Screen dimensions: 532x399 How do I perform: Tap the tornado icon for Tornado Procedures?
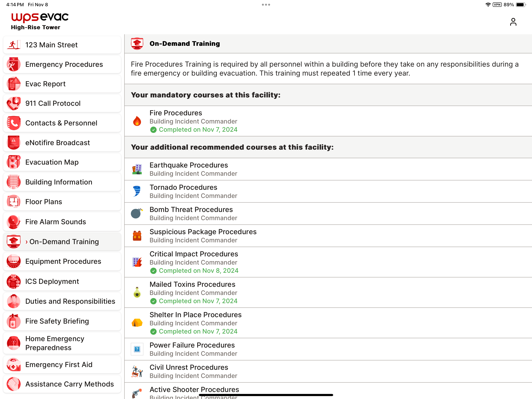coord(137,191)
